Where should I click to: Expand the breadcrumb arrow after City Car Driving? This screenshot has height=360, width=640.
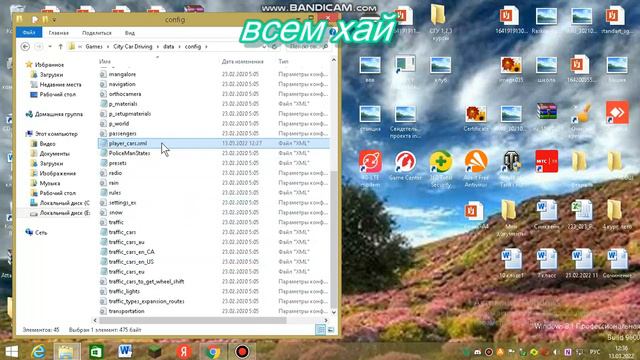pyautogui.click(x=158, y=47)
